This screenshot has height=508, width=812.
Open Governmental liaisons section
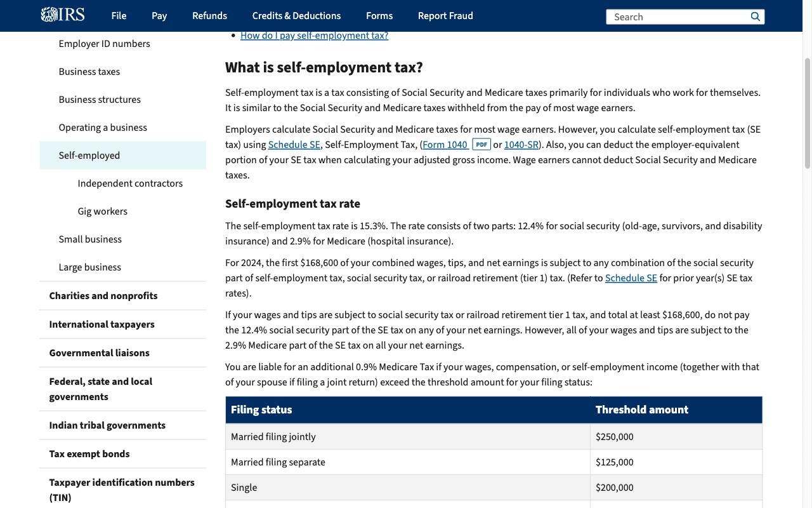click(122, 353)
